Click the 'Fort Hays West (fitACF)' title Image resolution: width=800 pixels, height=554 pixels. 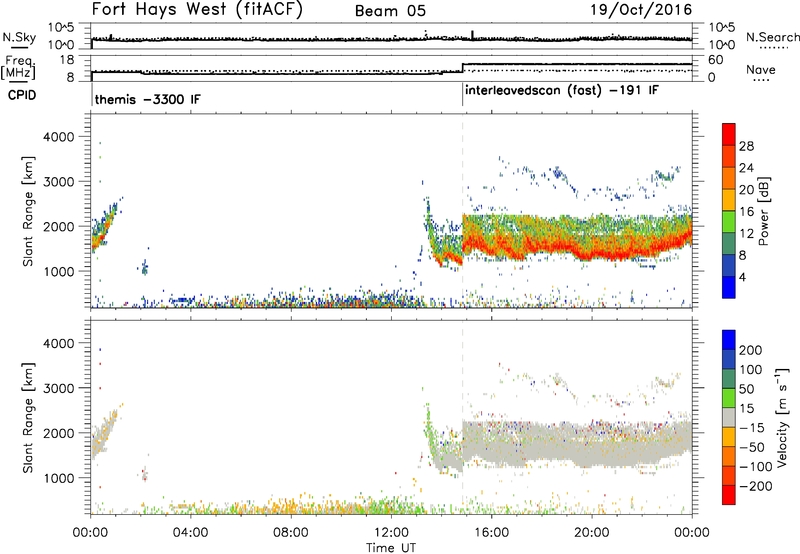(197, 10)
